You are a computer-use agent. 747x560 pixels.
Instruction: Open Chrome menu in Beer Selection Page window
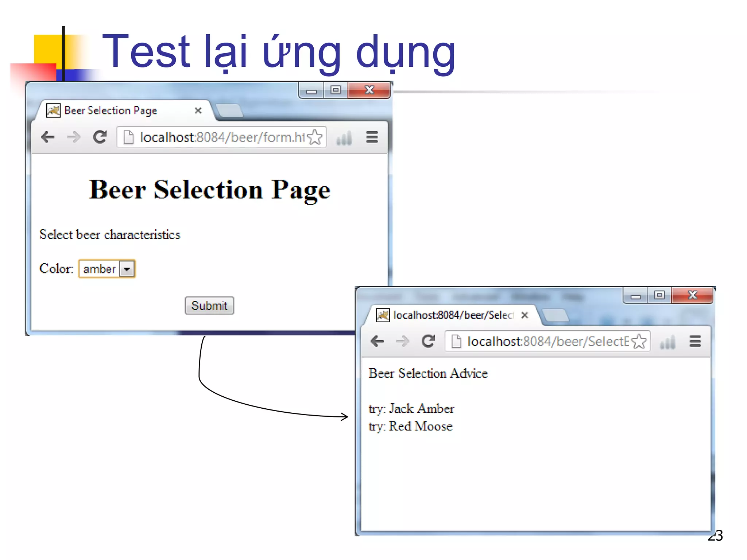372,137
